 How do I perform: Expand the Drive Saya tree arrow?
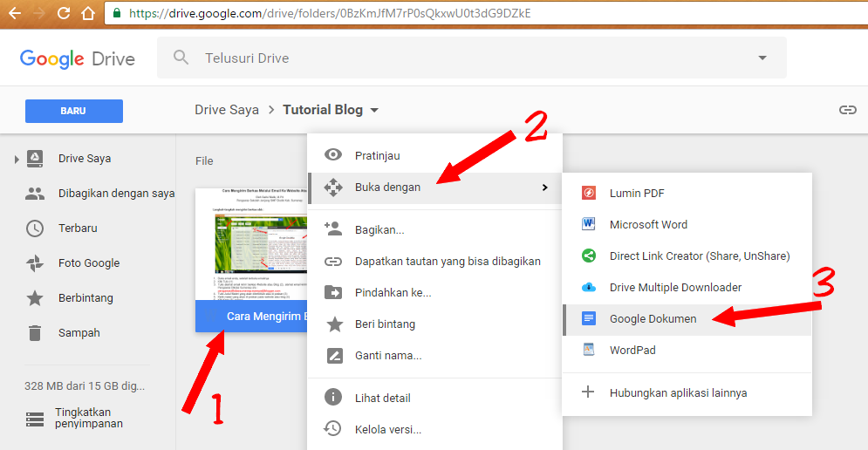pyautogui.click(x=17, y=160)
